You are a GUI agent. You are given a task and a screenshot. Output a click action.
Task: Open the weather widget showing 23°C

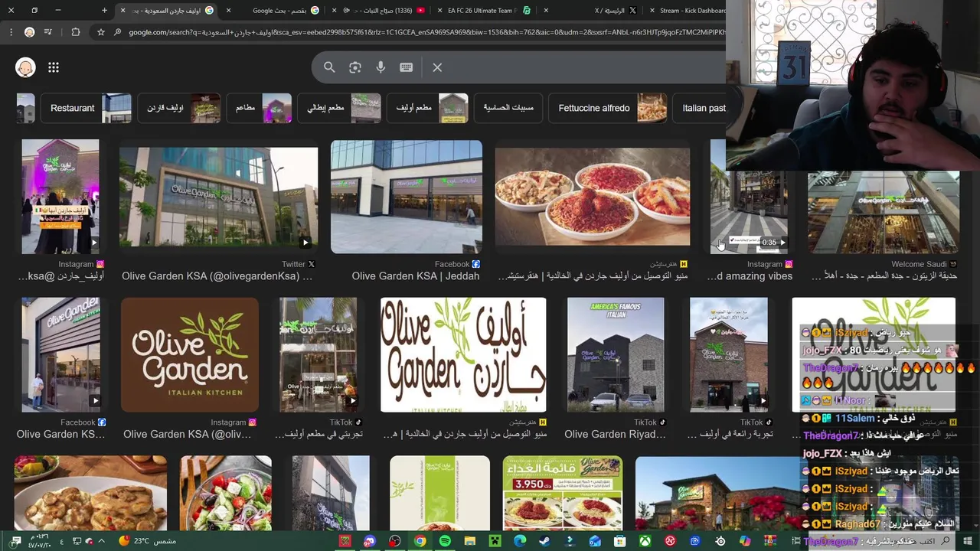click(148, 541)
